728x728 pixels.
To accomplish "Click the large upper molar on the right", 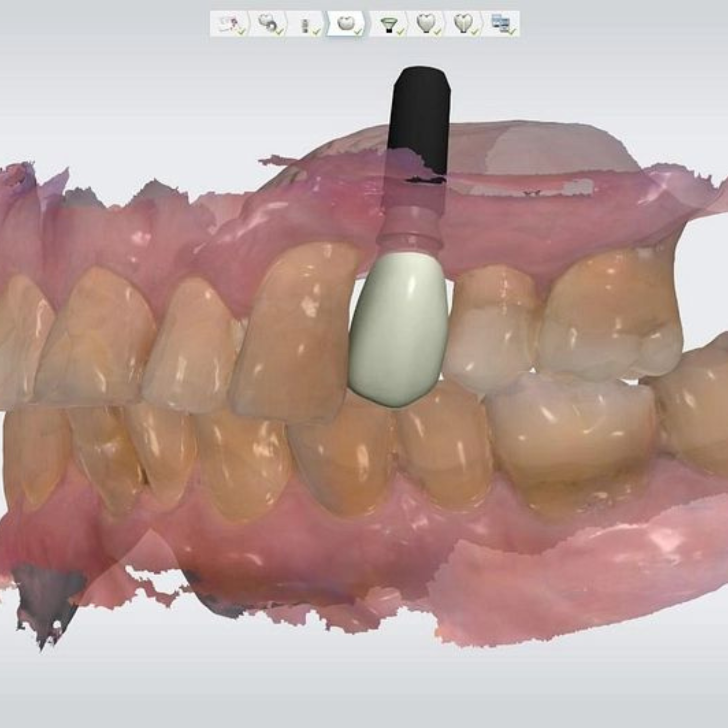I will 612,315.
